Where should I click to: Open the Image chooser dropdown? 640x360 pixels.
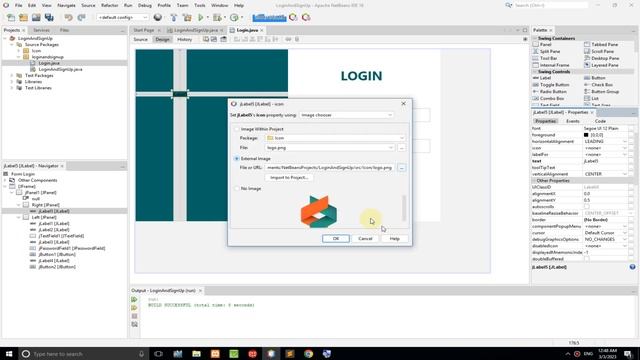tap(347, 115)
